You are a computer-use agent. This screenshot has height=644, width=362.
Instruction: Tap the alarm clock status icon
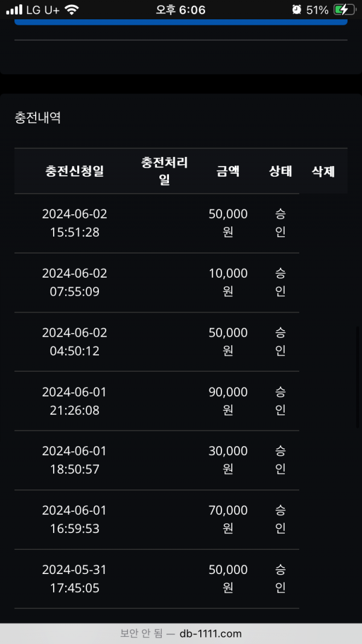click(x=296, y=10)
